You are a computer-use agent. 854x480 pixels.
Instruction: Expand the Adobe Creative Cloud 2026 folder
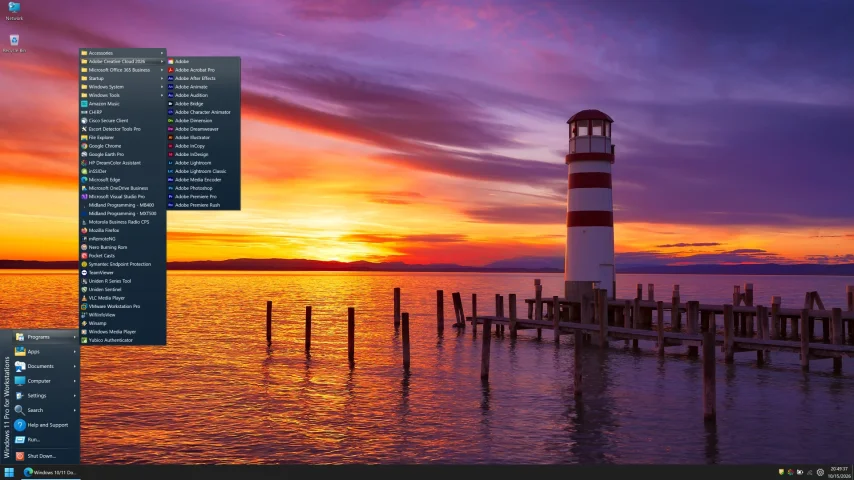click(123, 62)
